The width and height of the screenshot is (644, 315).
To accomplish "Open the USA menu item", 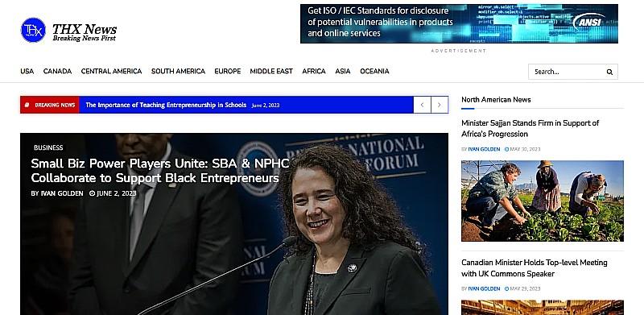I will (27, 71).
